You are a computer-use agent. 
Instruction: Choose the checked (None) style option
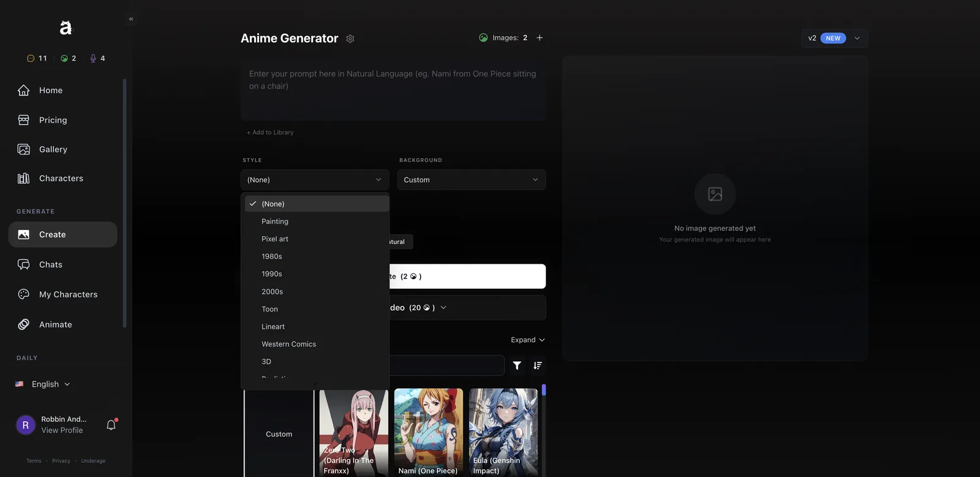pos(317,204)
